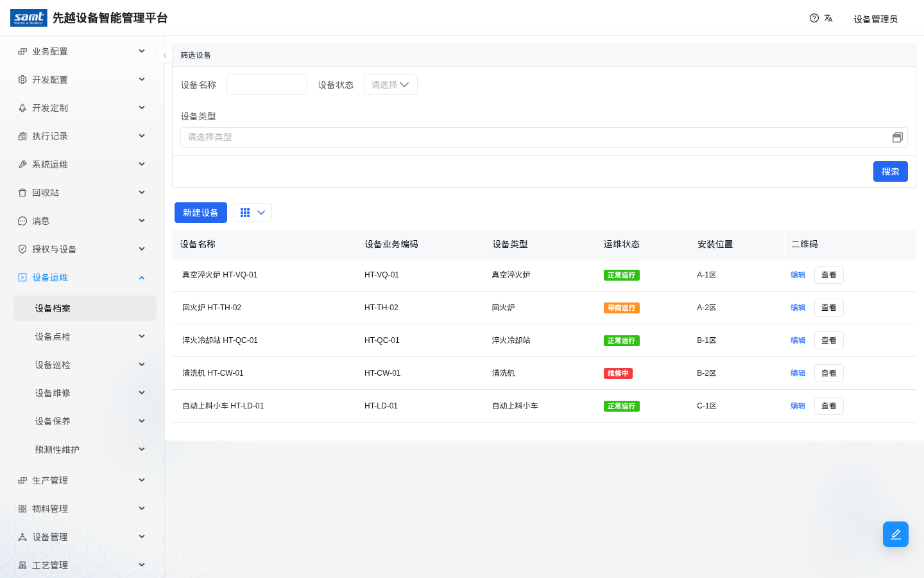Click the 系统运维 wrench icon
The image size is (924, 578).
pos(22,164)
